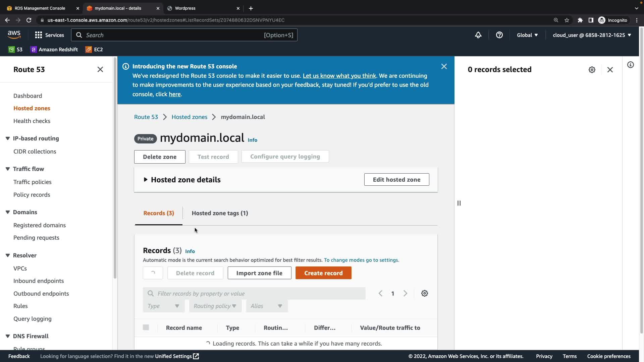Screen dimensions: 644x362
Task: Click the info circle icon at far right
Action: [631, 65]
